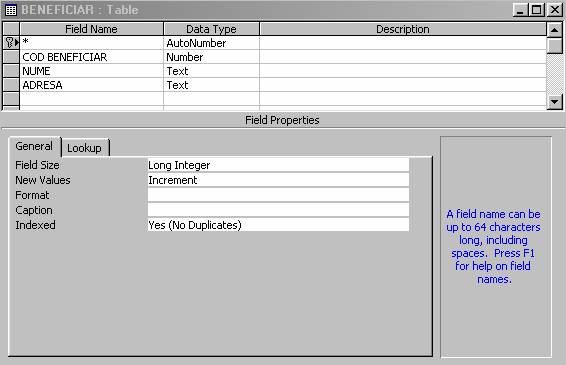566x365 pixels.
Task: Open the Number data type cell
Action: [212, 57]
